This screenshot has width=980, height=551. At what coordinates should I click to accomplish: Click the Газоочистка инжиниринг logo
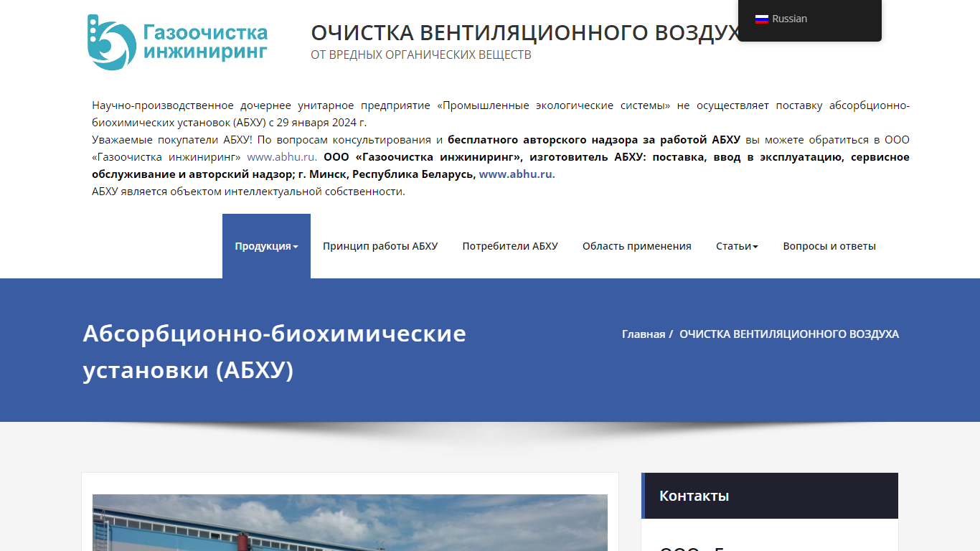(x=177, y=42)
